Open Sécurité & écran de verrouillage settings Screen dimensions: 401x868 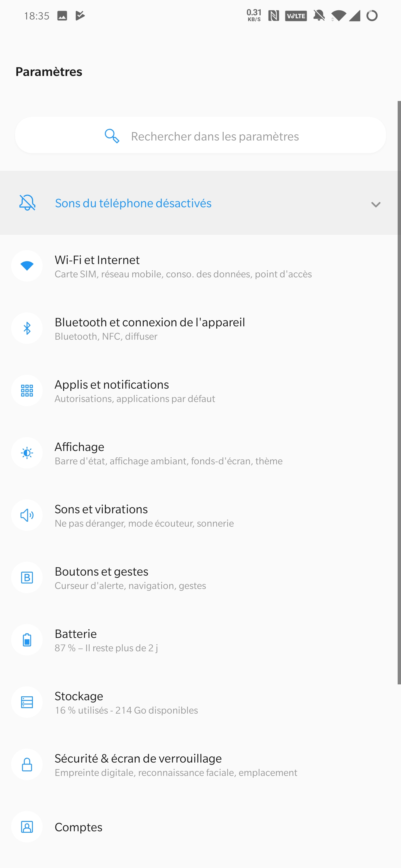tap(200, 765)
